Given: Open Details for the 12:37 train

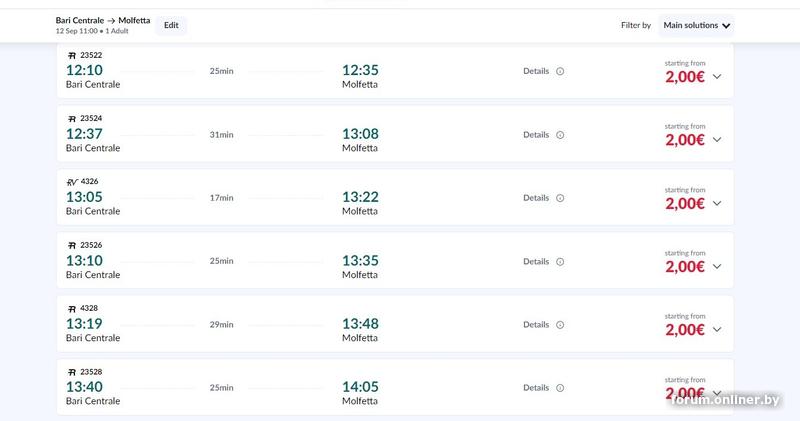Looking at the screenshot, I should pyautogui.click(x=536, y=135).
